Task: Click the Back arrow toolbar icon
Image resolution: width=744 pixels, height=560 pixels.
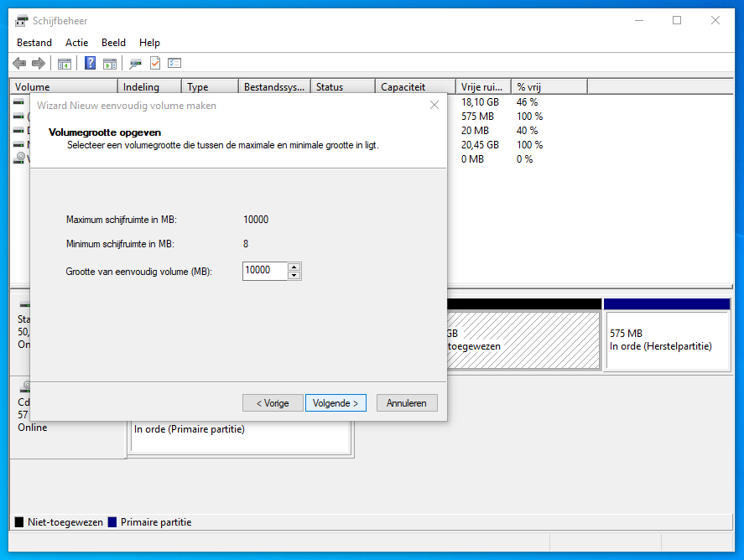Action: tap(19, 64)
